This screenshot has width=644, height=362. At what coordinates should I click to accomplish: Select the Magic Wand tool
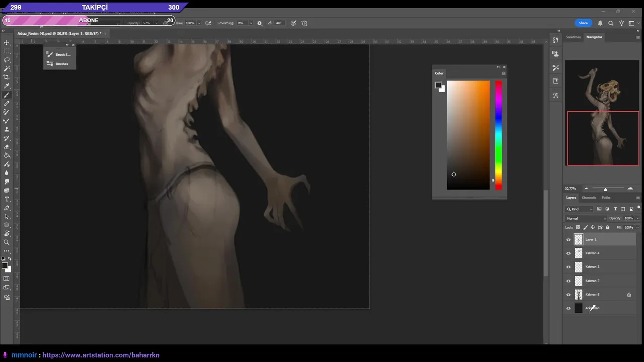(7, 68)
